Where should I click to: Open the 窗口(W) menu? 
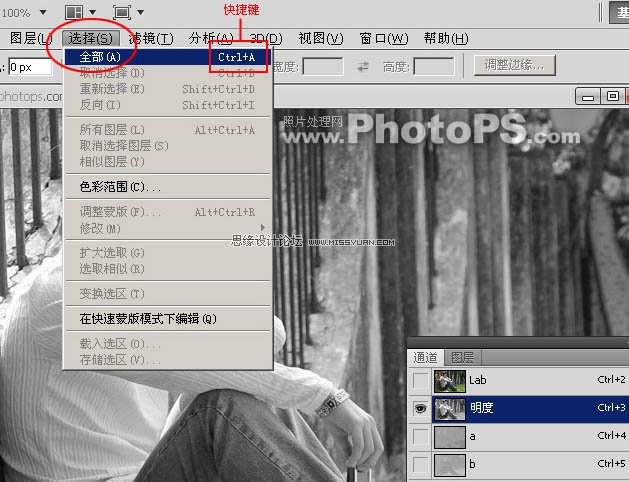point(384,38)
